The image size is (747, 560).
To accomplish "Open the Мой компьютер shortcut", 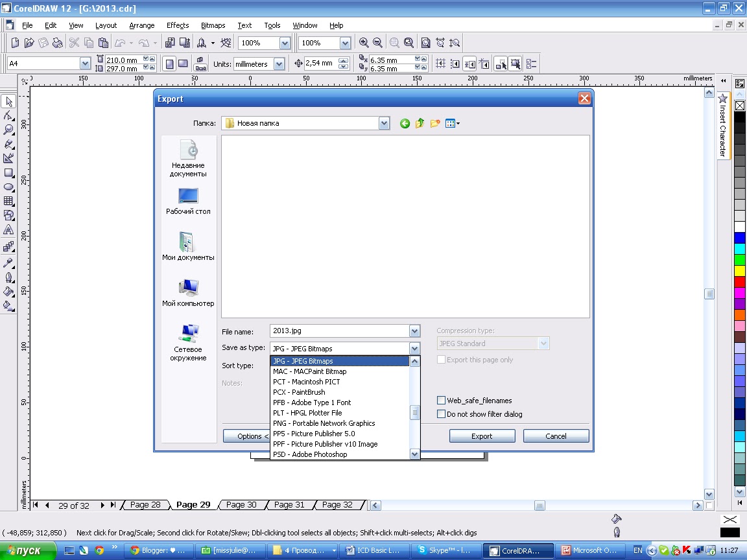I will pos(188,293).
